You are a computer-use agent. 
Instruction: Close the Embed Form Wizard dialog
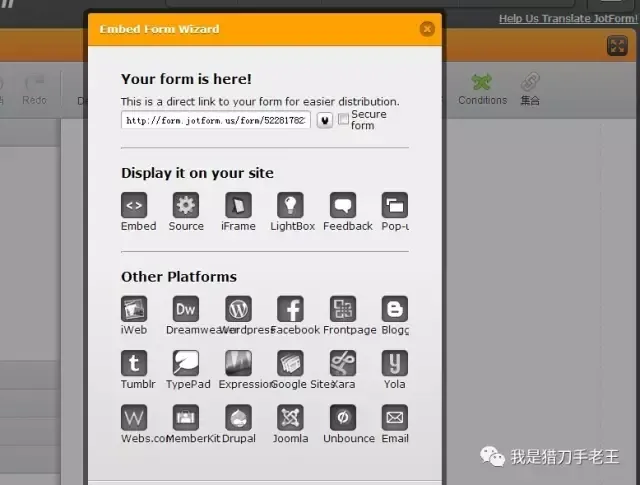[x=427, y=29]
